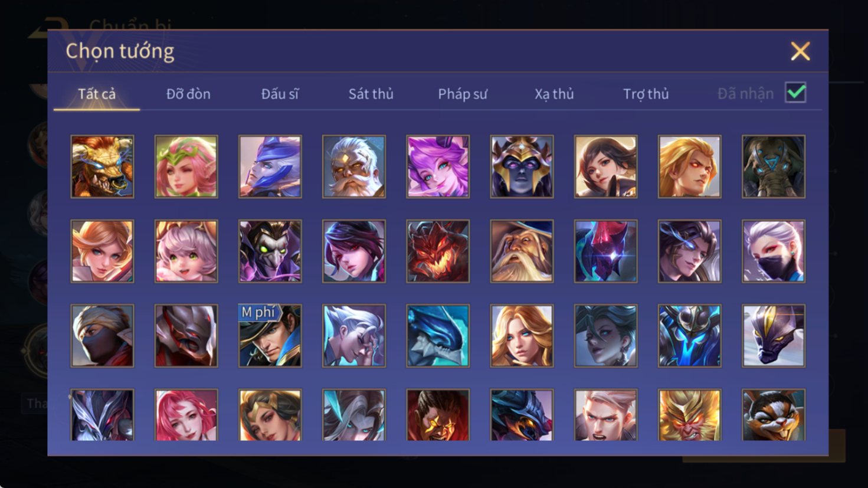The height and width of the screenshot is (488, 868).
Task: Go to the 'Xạ thủ' tab
Action: pos(554,94)
